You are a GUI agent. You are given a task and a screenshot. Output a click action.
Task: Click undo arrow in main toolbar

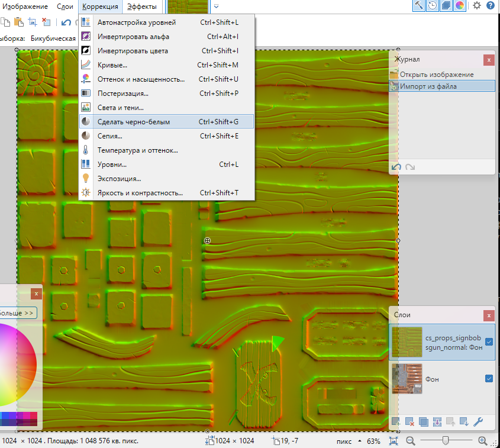pos(66,22)
